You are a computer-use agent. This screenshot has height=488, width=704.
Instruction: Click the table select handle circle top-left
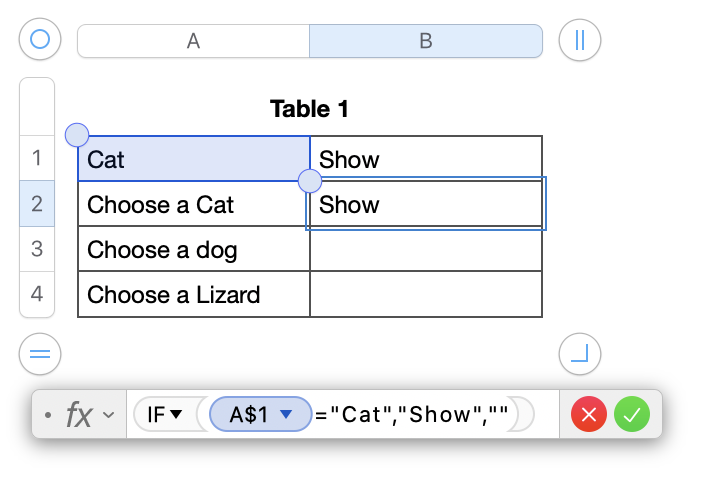pyautogui.click(x=40, y=40)
